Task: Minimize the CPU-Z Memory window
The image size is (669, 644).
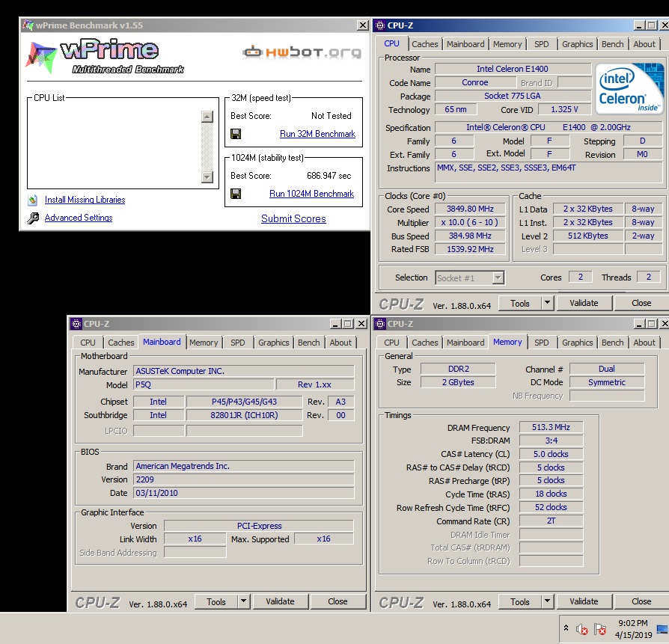Action: (x=639, y=324)
